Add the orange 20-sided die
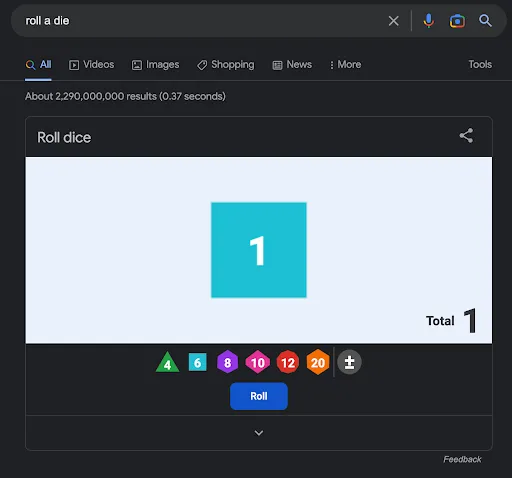Image resolution: width=512 pixels, height=478 pixels. (318, 362)
